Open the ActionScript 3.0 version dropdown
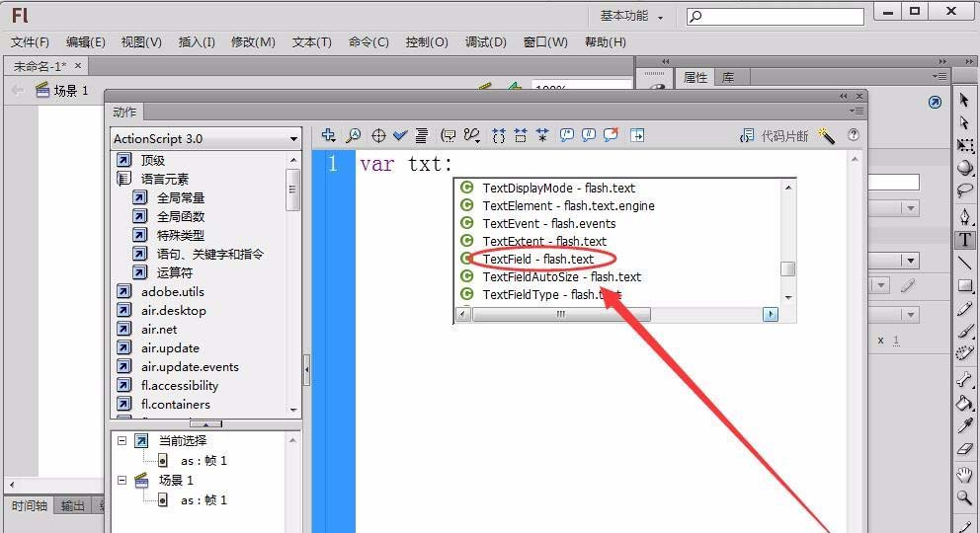980x533 pixels. tap(205, 139)
